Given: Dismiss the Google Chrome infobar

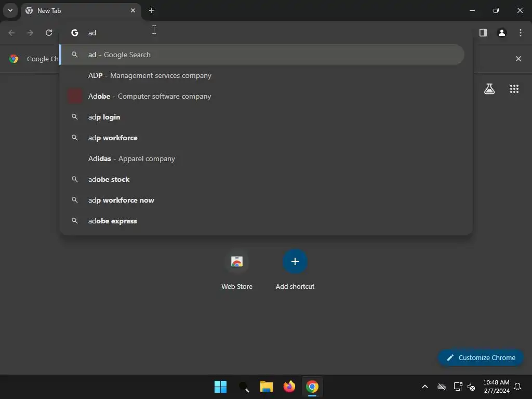Looking at the screenshot, I should point(518,59).
